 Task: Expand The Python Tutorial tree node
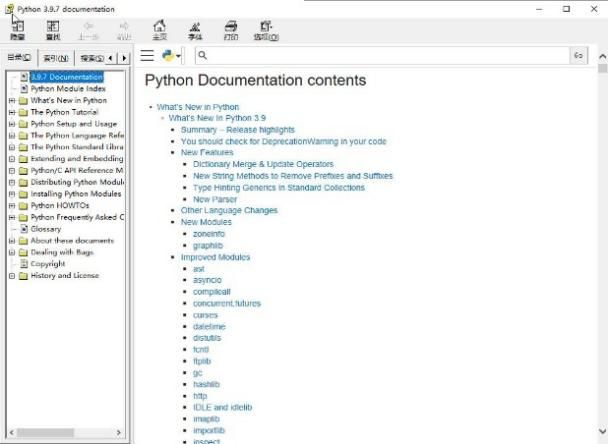(x=12, y=112)
